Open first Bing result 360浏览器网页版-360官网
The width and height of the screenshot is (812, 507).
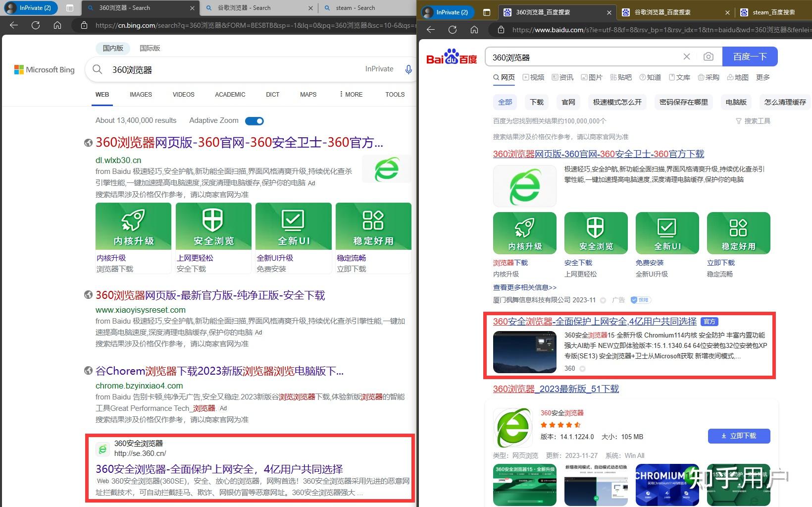(239, 143)
